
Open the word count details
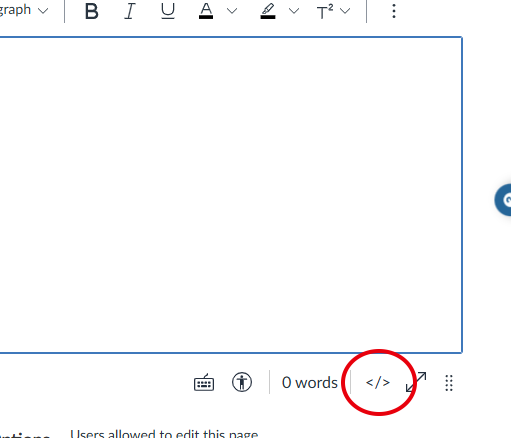click(310, 383)
